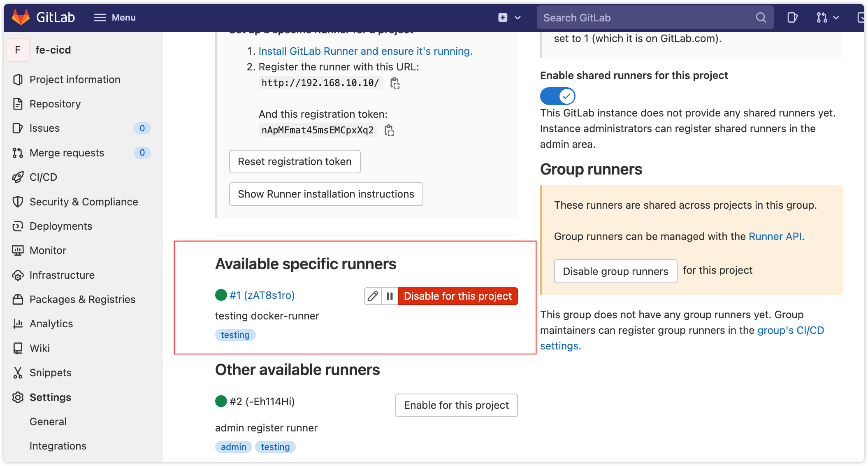Open runner #1 (zAT8s1ro) link
The image size is (868, 466).
[x=262, y=295]
